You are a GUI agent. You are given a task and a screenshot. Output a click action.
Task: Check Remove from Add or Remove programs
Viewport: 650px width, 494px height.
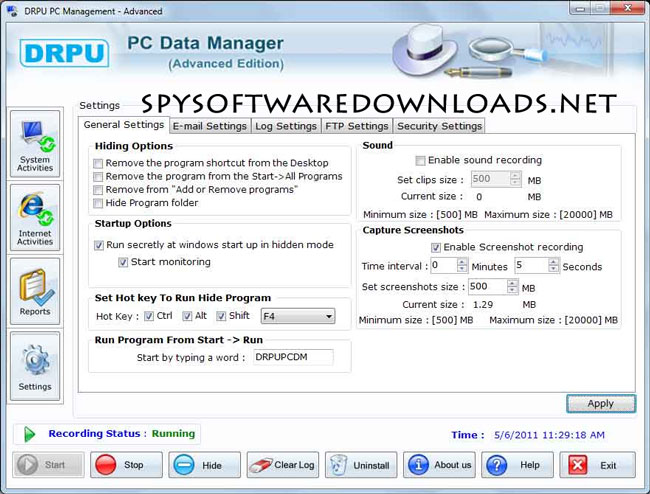pyautogui.click(x=98, y=190)
